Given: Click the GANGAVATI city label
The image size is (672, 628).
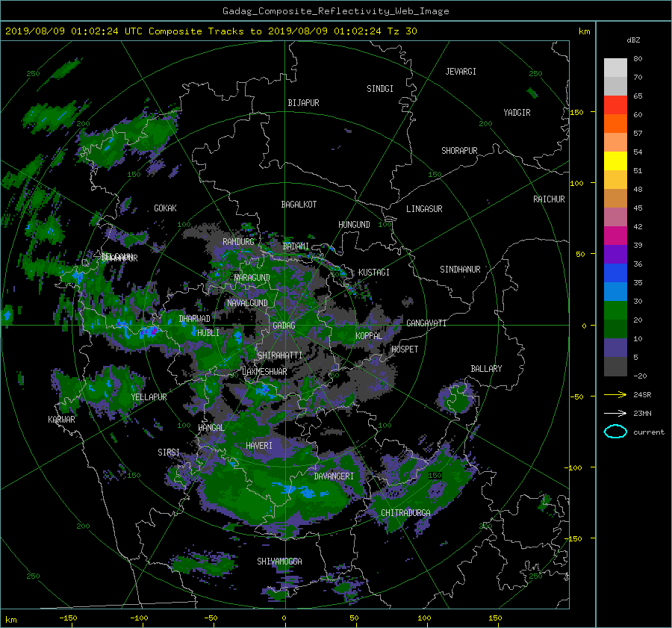Looking at the screenshot, I should 426,323.
